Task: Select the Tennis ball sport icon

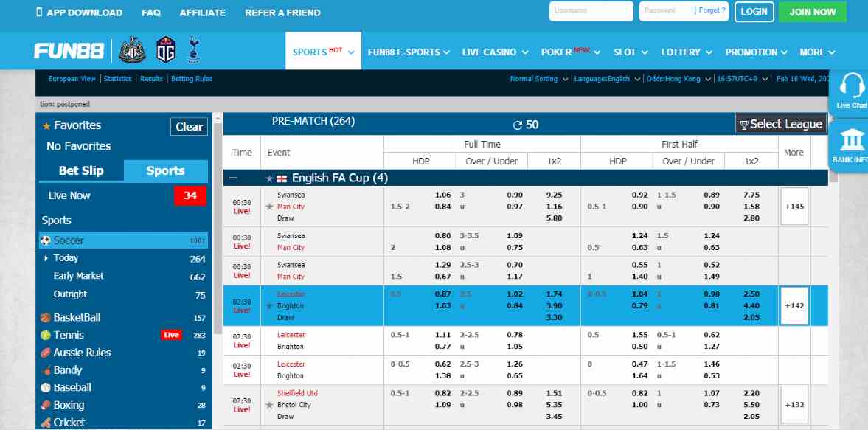Action: (46, 336)
